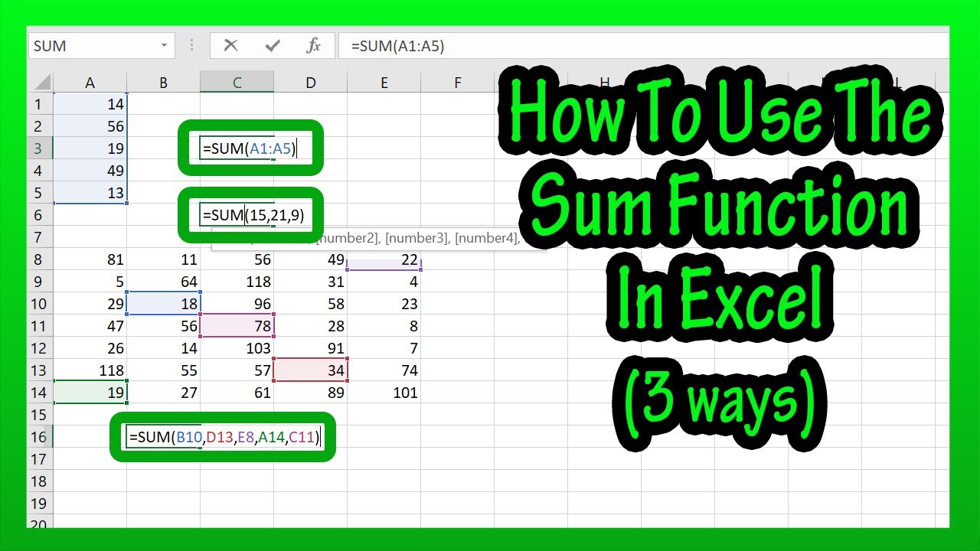Image resolution: width=980 pixels, height=551 pixels.
Task: Click the Enter checkmark icon in formula bar
Action: point(272,46)
